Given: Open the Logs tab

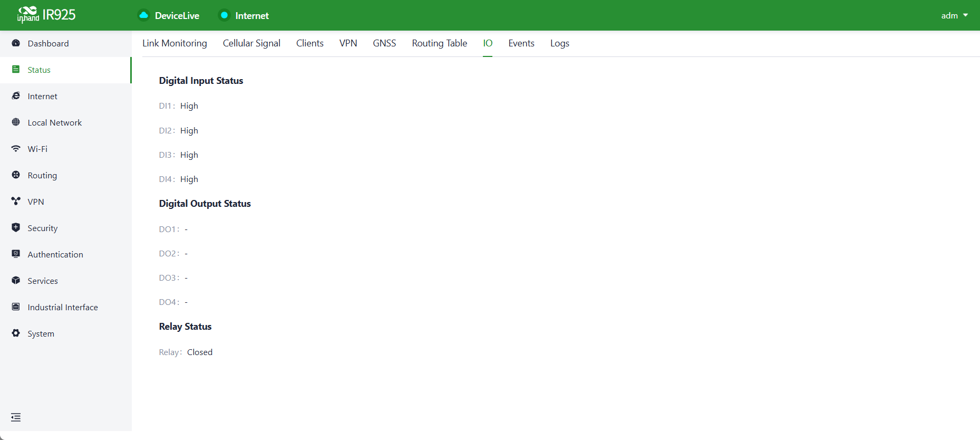Looking at the screenshot, I should (560, 43).
